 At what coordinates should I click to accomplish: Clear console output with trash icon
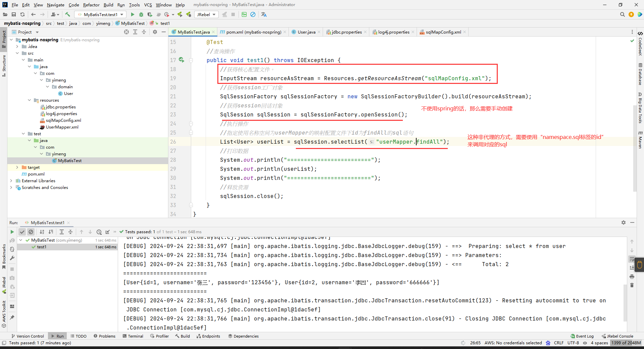pos(632,285)
